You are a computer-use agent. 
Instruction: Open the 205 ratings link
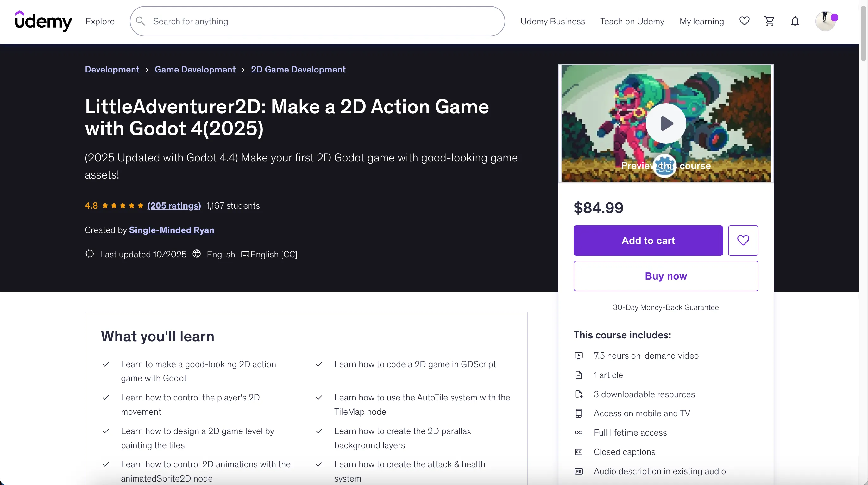tap(174, 205)
